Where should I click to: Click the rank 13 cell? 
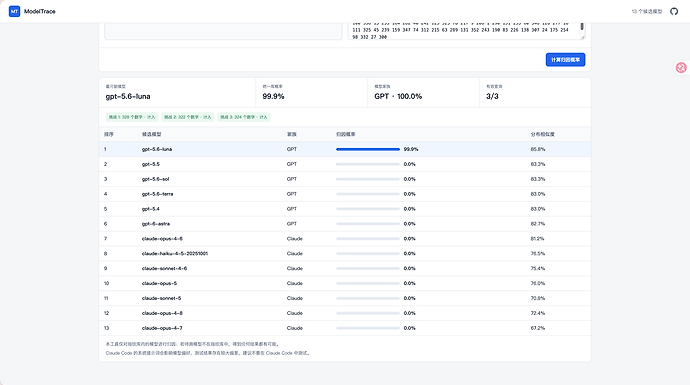(x=106, y=328)
